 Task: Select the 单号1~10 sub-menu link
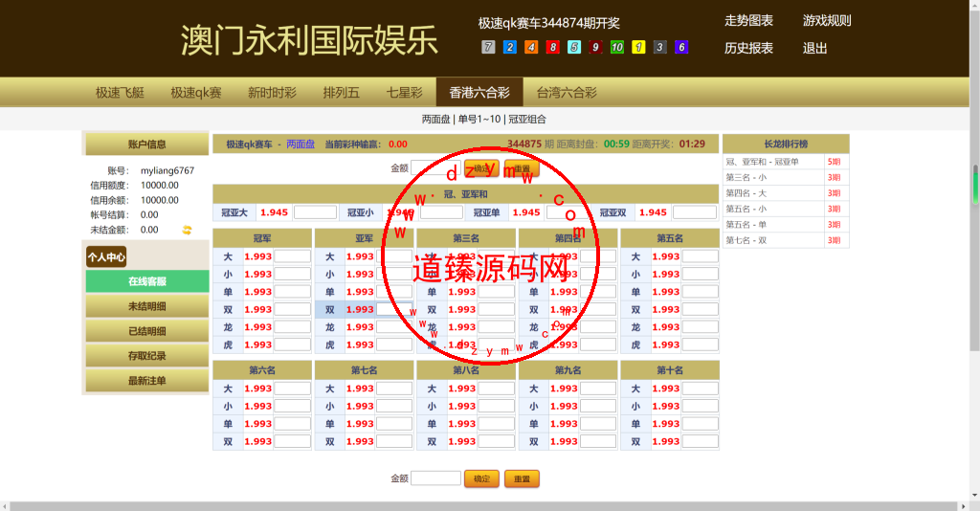coord(479,119)
